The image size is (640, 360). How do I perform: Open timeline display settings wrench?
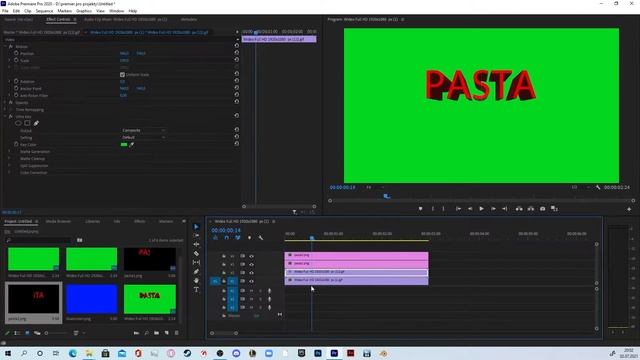tap(261, 238)
